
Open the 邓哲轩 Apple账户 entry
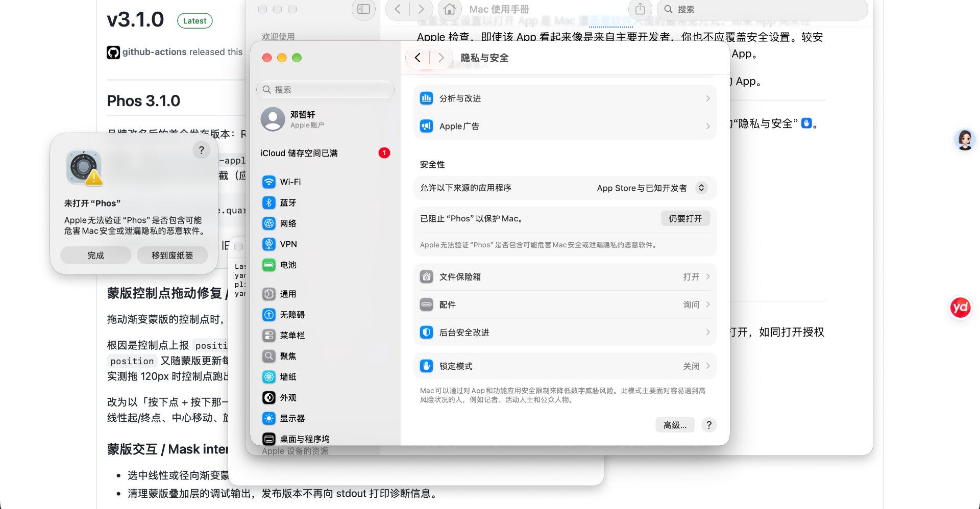[x=325, y=119]
